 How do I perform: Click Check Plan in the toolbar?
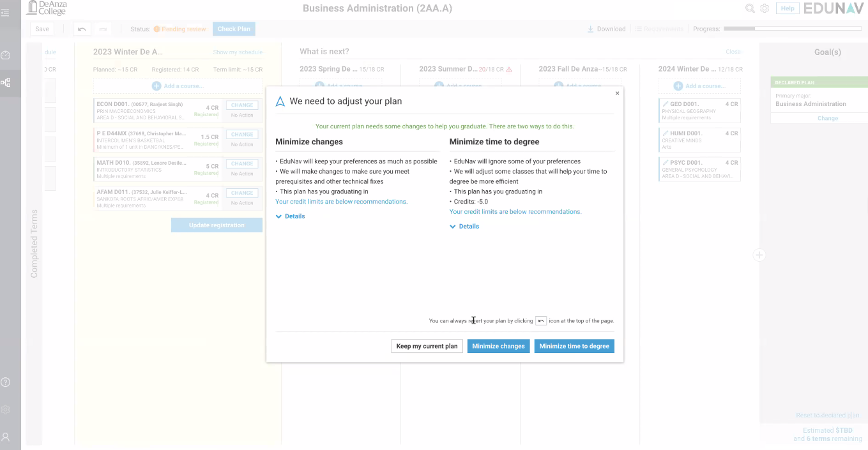234,29
